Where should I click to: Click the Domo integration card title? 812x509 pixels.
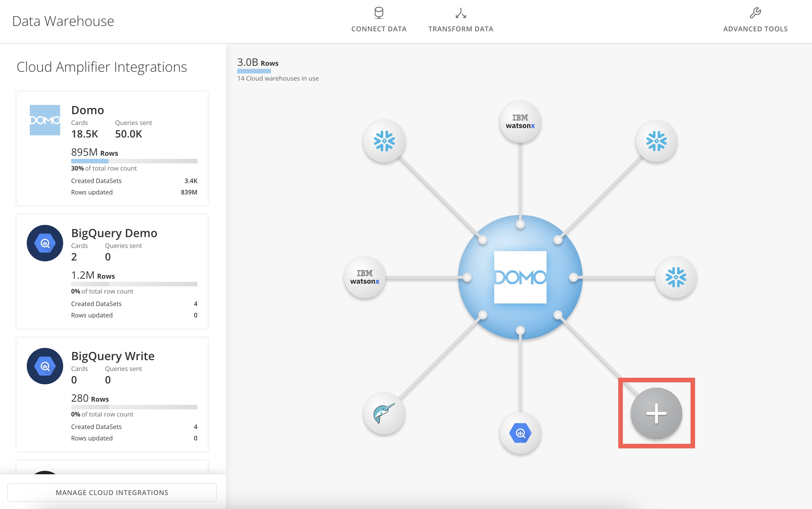coord(87,110)
